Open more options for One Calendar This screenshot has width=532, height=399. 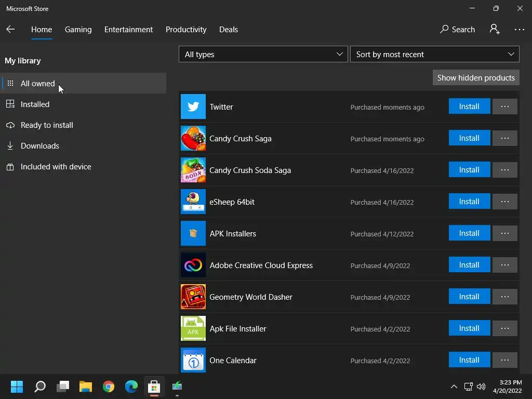[x=505, y=360]
